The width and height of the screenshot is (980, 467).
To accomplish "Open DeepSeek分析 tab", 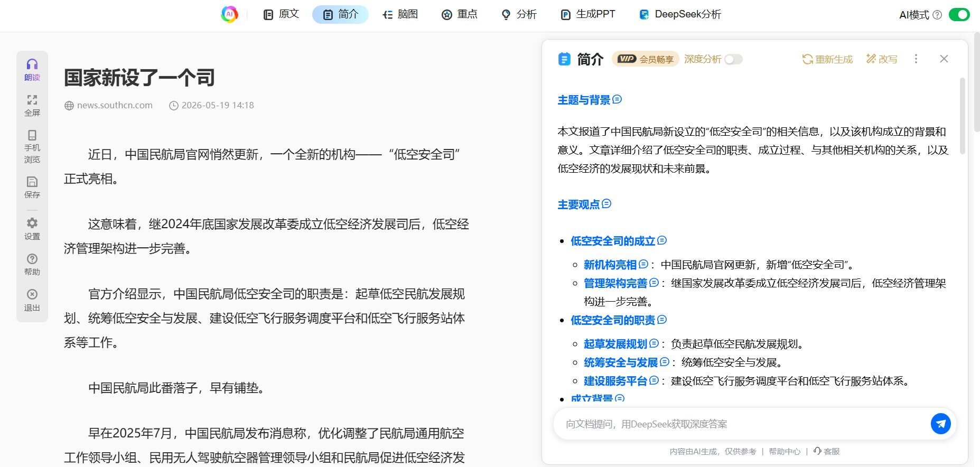I will (x=680, y=14).
